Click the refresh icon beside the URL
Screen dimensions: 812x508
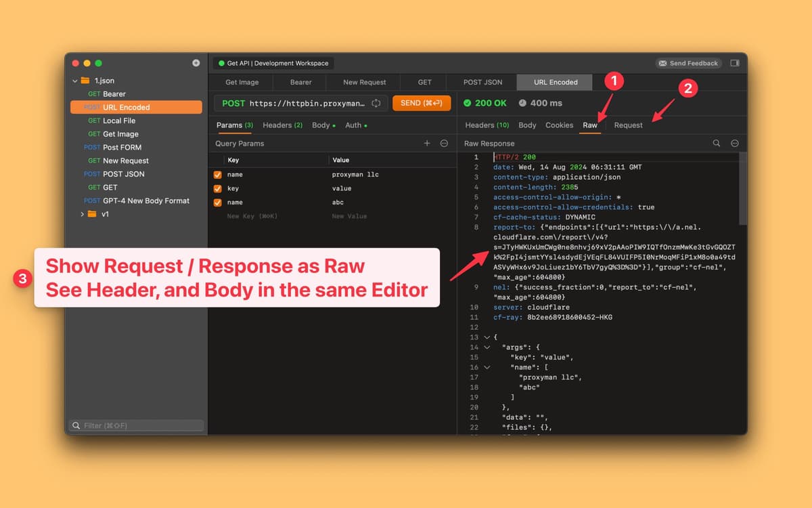click(376, 104)
